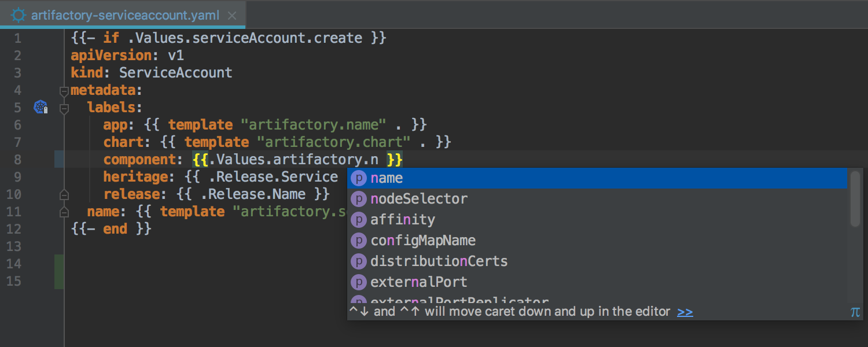The image size is (868, 347).
Task: Click the property icon beside externalPort
Action: (x=359, y=282)
